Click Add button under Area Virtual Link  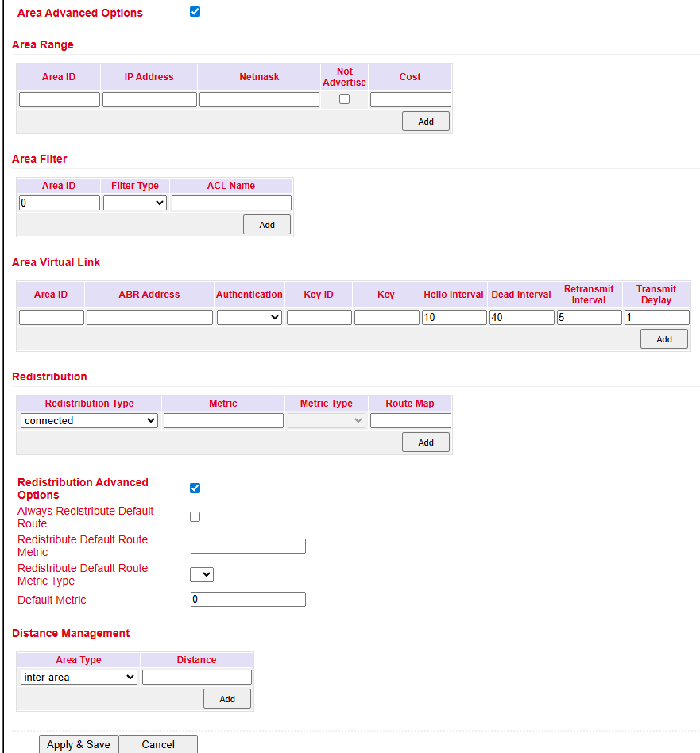pos(664,339)
